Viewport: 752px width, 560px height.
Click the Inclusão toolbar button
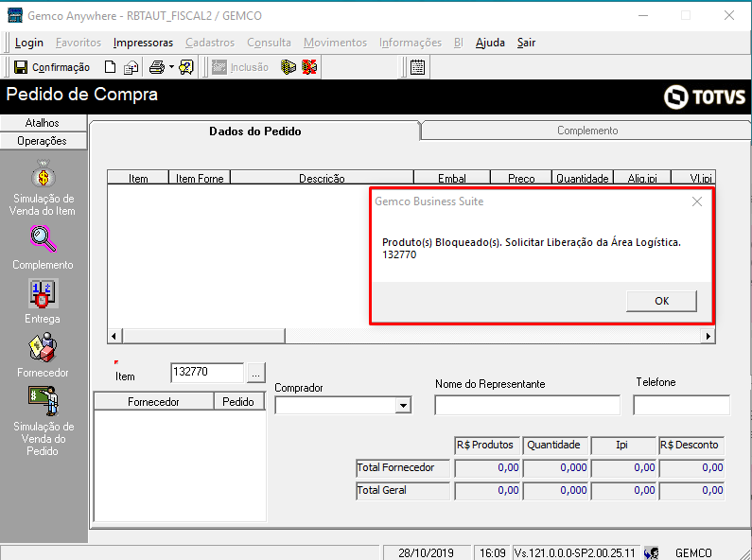[240, 67]
